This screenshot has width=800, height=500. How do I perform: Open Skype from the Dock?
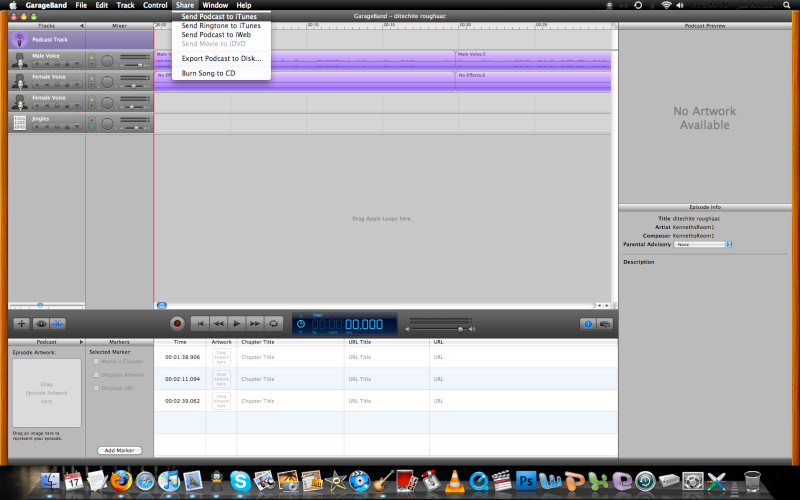(240, 481)
